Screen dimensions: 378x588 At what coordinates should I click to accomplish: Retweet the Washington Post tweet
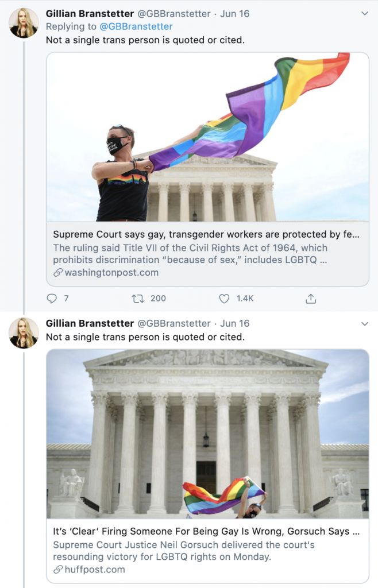138,299
